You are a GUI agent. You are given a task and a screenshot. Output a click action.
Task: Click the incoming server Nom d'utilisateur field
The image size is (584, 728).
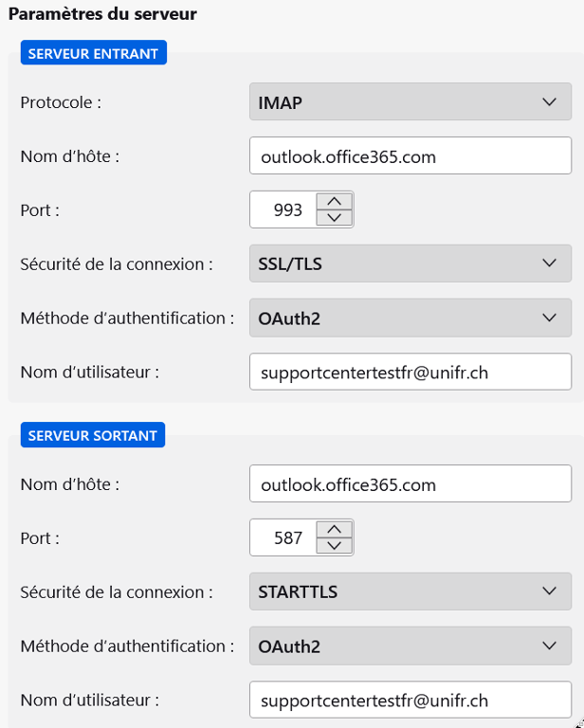pyautogui.click(x=410, y=373)
